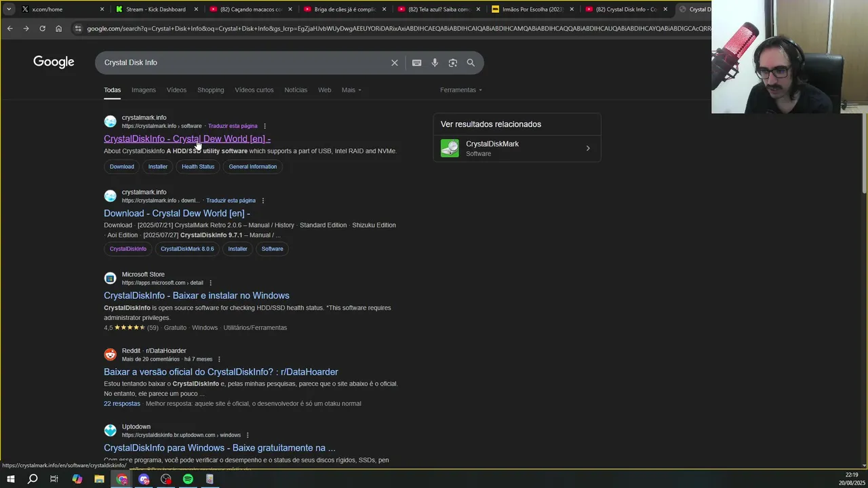Open more options for Uptodown result
Viewport: 868px width, 488px height.
[248, 435]
